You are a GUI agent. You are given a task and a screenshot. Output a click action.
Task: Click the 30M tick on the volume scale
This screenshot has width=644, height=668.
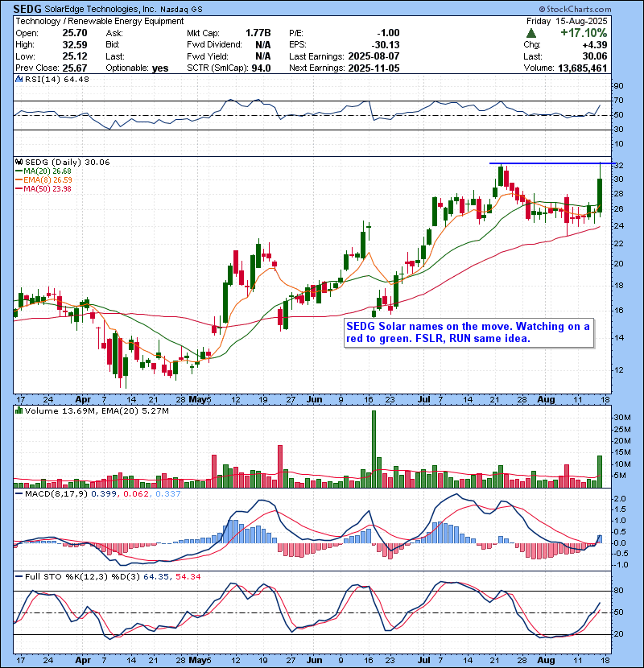(x=621, y=418)
